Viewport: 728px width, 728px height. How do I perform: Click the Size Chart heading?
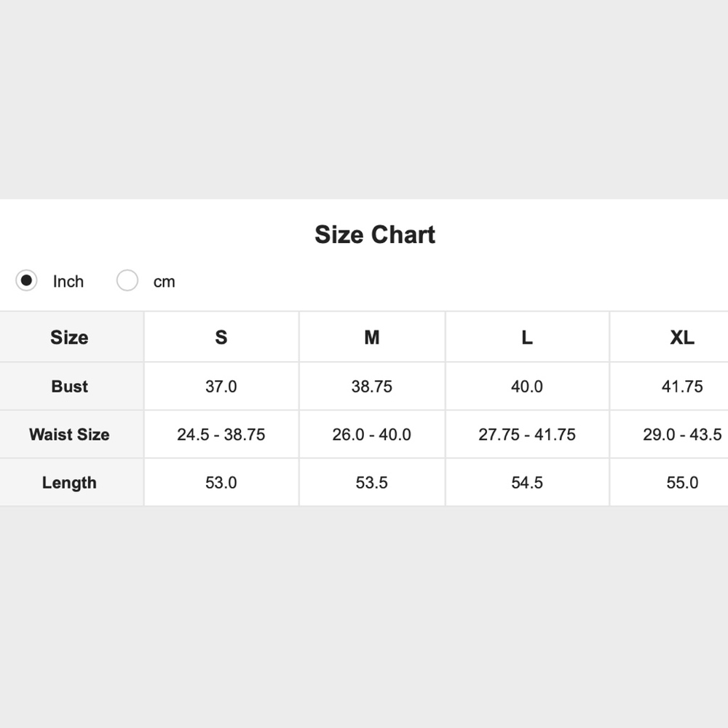[x=375, y=234]
